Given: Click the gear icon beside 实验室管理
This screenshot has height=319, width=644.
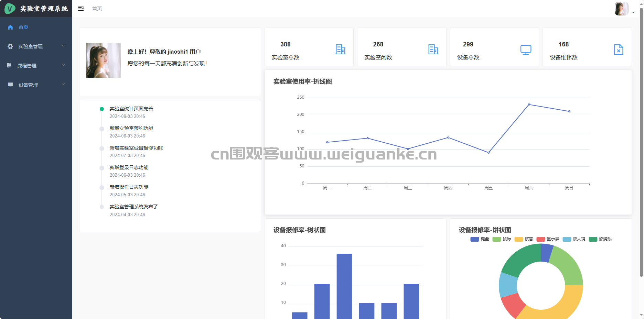Looking at the screenshot, I should pos(10,46).
